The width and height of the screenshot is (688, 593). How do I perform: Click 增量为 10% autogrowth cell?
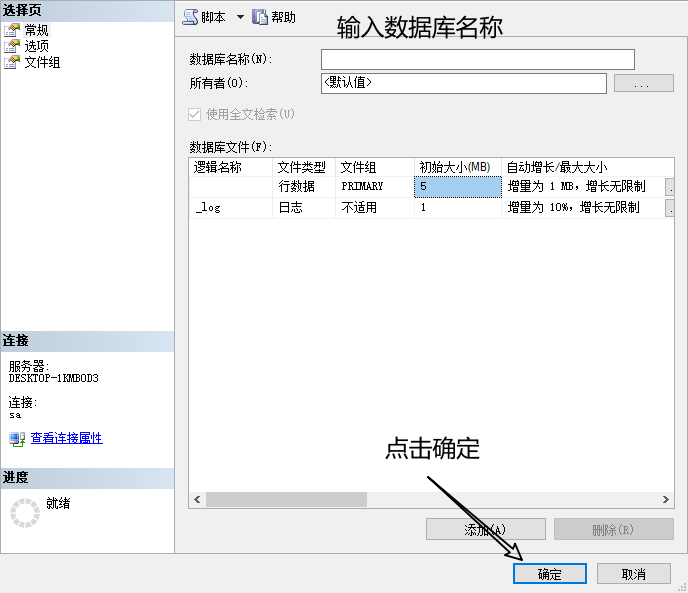(583, 208)
